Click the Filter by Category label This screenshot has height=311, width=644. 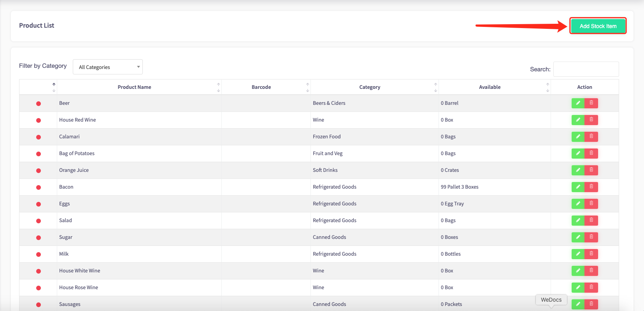point(43,66)
